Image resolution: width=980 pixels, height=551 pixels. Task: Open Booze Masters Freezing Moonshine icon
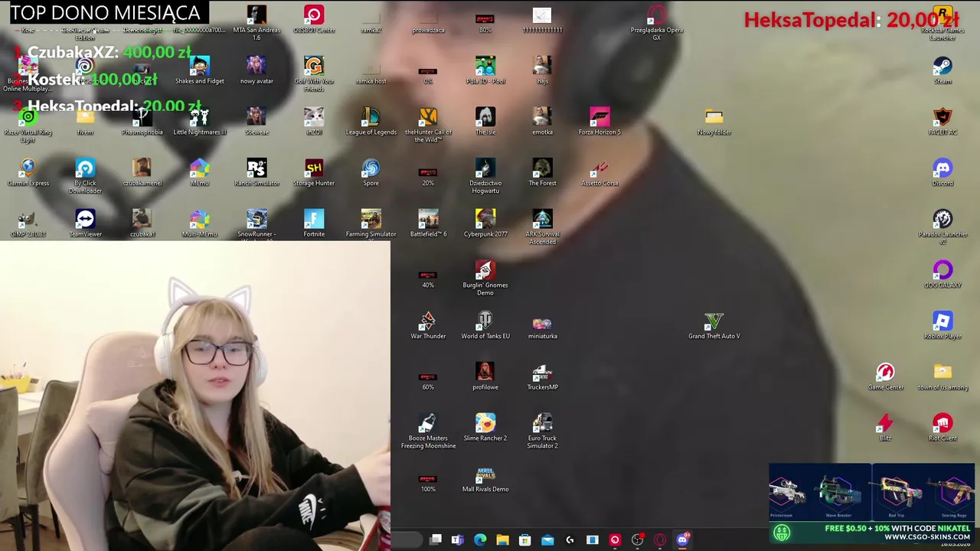tap(428, 431)
